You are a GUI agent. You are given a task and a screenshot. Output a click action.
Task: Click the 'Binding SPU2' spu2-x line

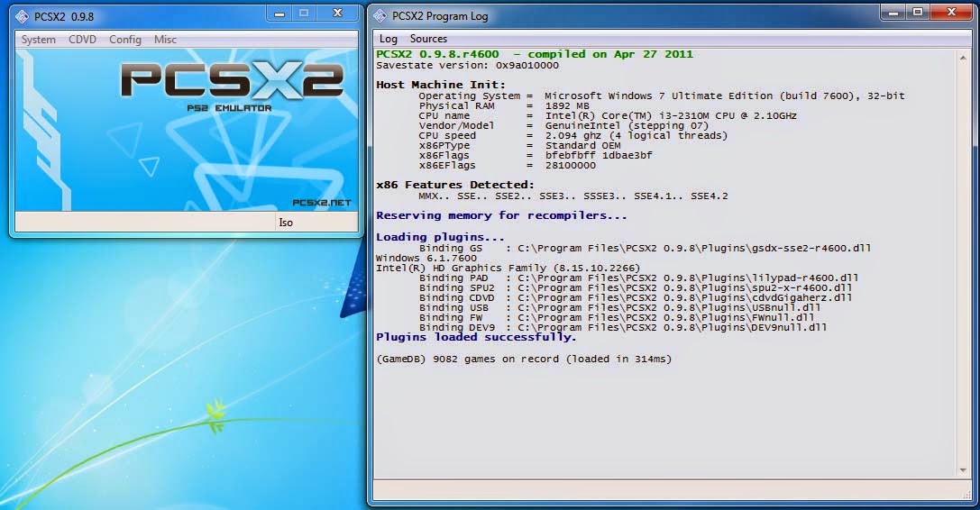point(635,288)
